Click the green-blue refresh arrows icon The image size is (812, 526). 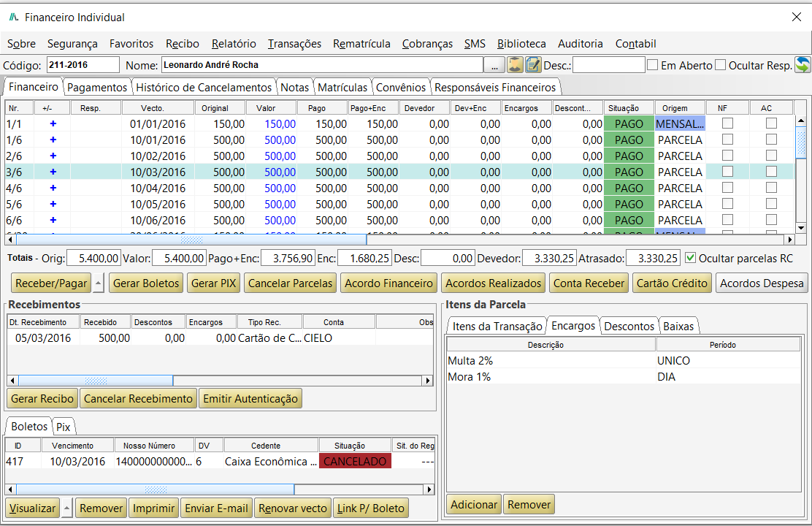click(x=803, y=65)
